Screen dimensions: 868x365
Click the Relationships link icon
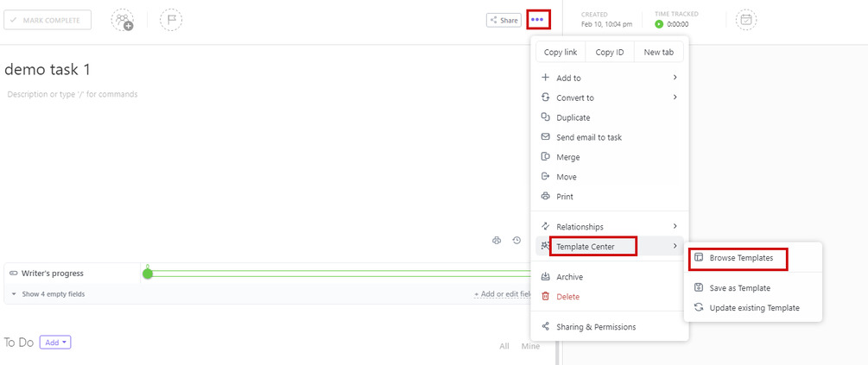click(x=545, y=227)
